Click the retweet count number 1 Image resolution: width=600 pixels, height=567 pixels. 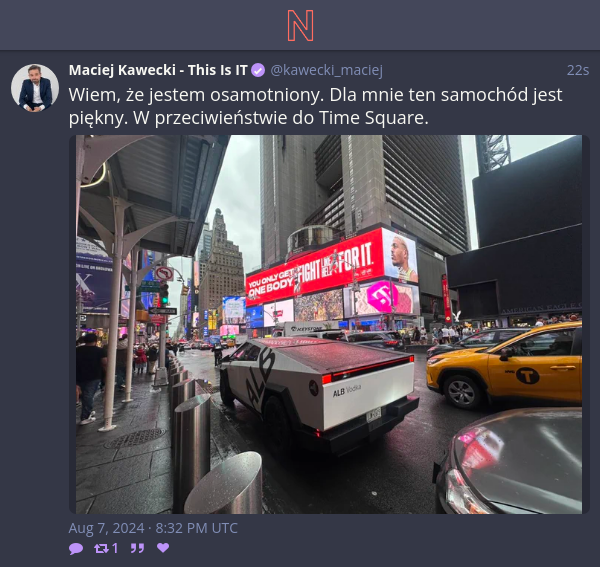click(115, 548)
